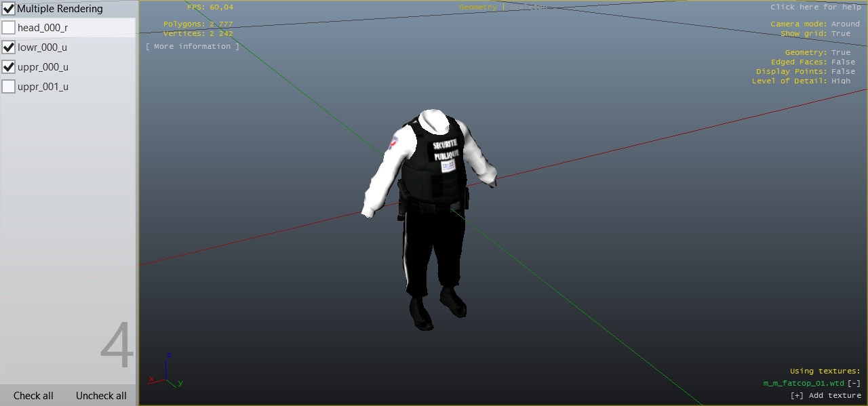Image resolution: width=868 pixels, height=406 pixels.
Task: Enable the head_000_r mesh checkbox
Action: [x=9, y=28]
